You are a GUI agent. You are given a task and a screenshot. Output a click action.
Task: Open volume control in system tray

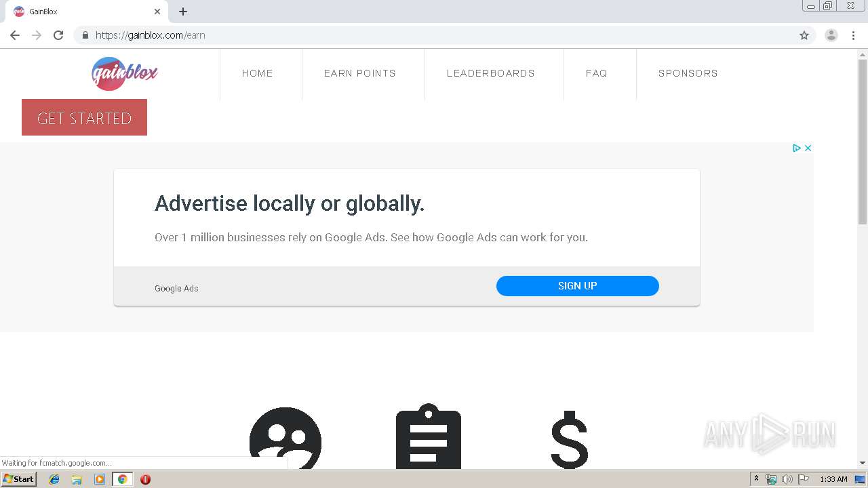[x=787, y=479]
